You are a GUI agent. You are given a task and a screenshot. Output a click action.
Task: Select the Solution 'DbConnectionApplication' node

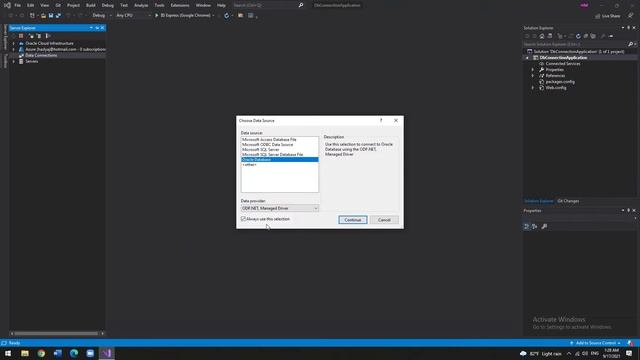tap(579, 52)
